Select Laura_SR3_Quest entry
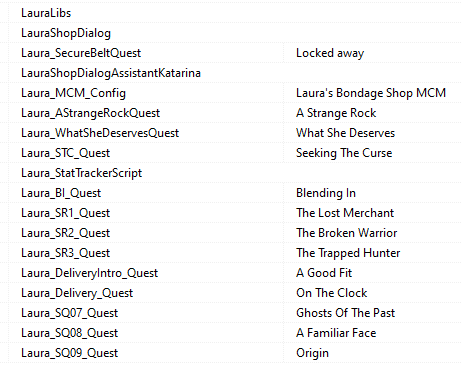Screen dimensions: 461x371 [65, 253]
